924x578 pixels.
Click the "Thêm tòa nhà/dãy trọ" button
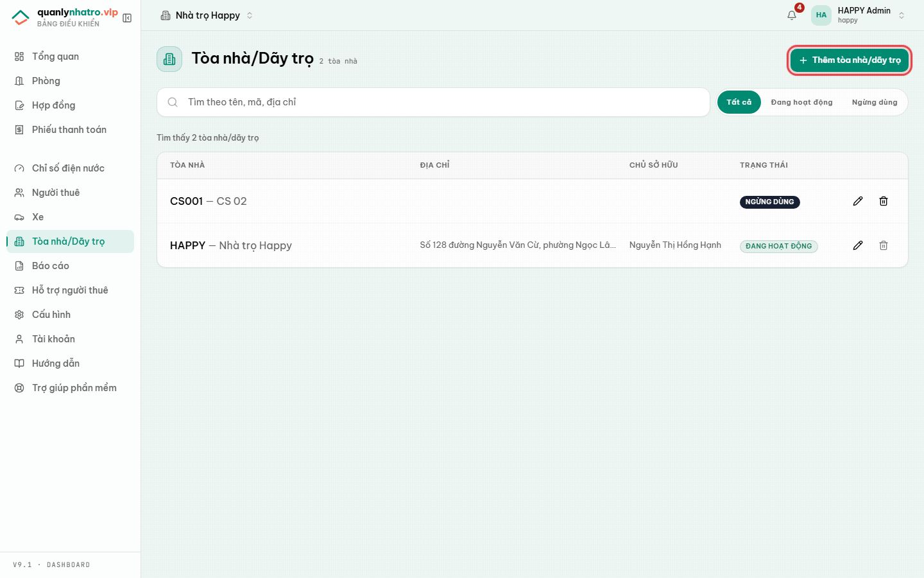(x=850, y=60)
